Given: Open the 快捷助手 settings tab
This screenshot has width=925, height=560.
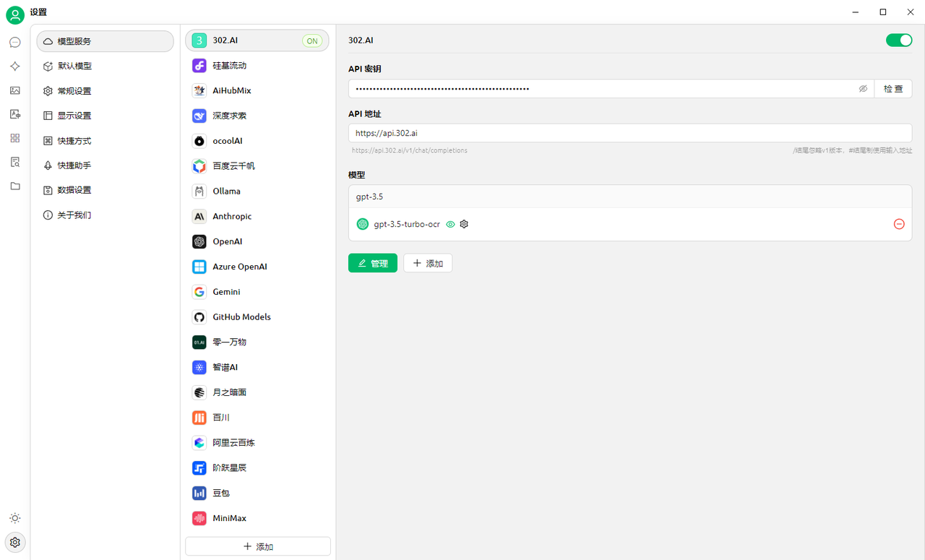Looking at the screenshot, I should coord(106,165).
